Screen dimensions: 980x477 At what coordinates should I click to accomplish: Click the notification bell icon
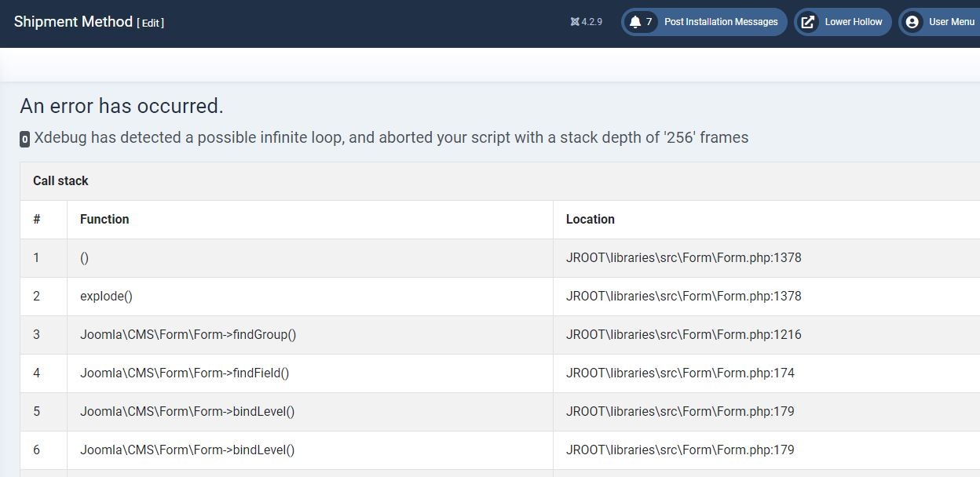pos(635,22)
